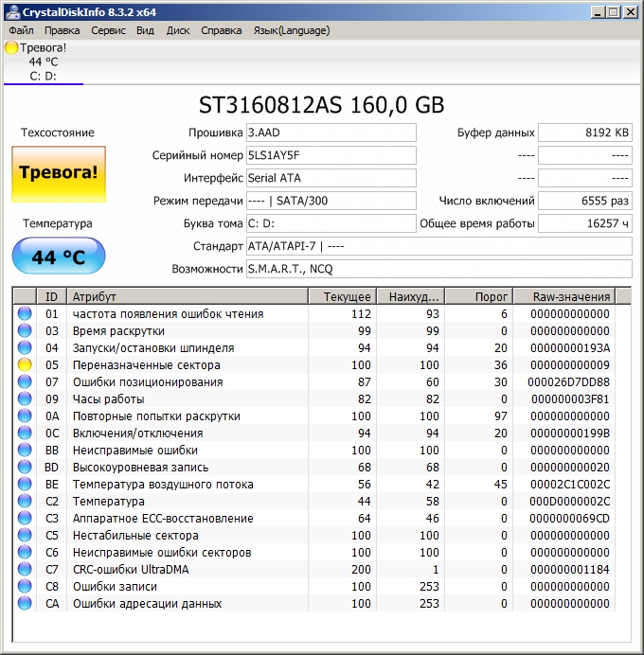Click the yellow Тревога! health status button
This screenshot has width=644, height=655.
(59, 174)
